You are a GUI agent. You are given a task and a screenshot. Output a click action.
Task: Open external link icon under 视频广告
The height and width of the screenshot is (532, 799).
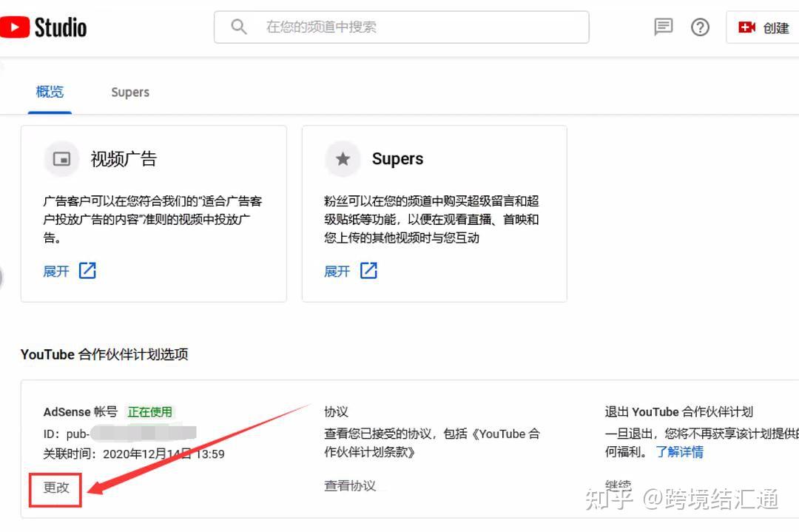point(87,271)
